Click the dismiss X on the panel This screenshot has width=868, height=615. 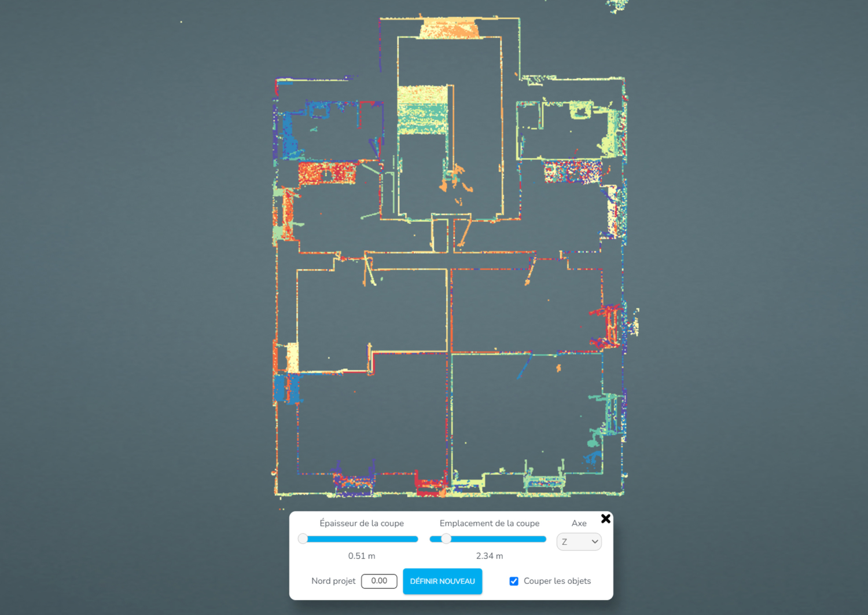click(x=606, y=518)
